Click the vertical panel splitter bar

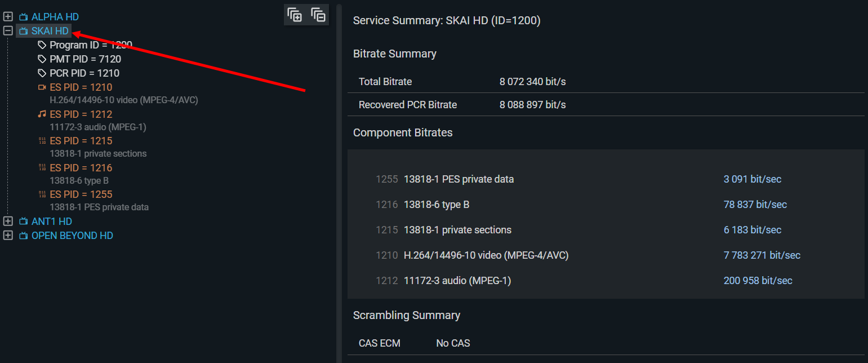coord(339,181)
